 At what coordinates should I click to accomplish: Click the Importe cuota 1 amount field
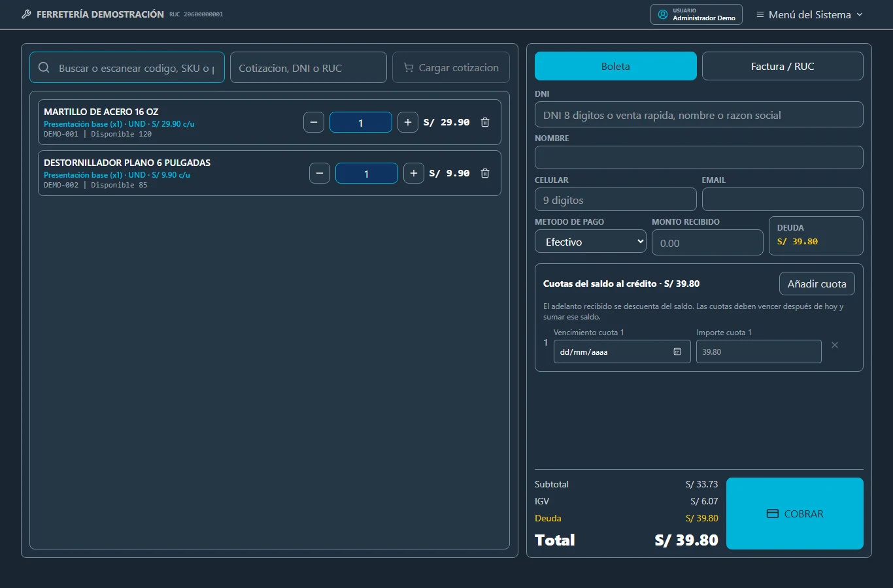[759, 351]
